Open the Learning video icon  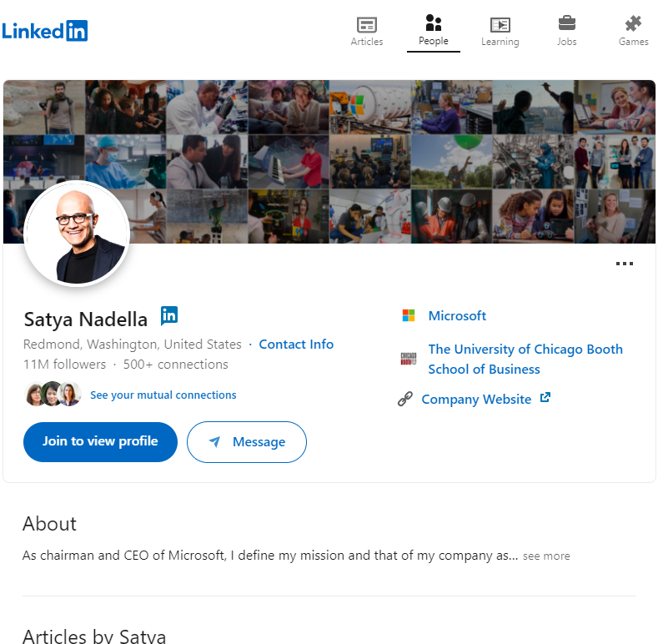coord(500,25)
